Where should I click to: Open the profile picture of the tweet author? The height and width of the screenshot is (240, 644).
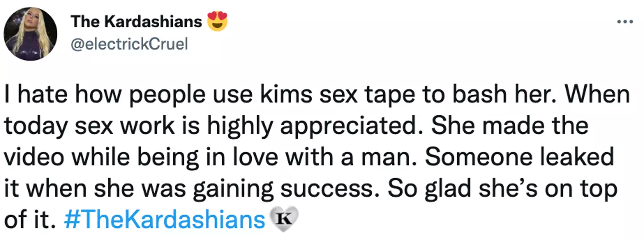[x=31, y=34]
